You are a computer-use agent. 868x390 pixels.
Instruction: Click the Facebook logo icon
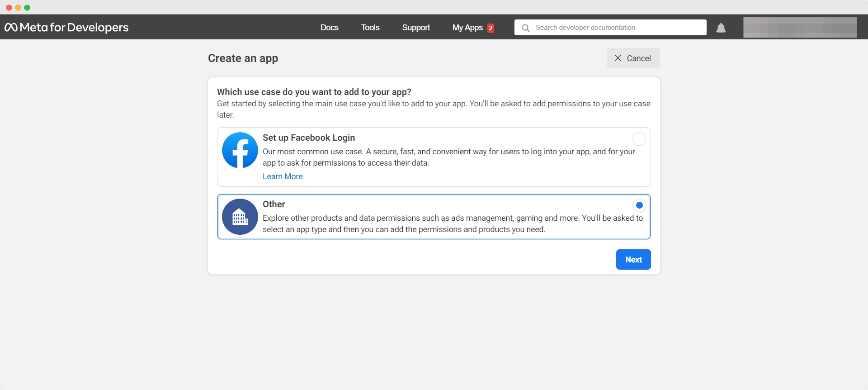pyautogui.click(x=240, y=150)
